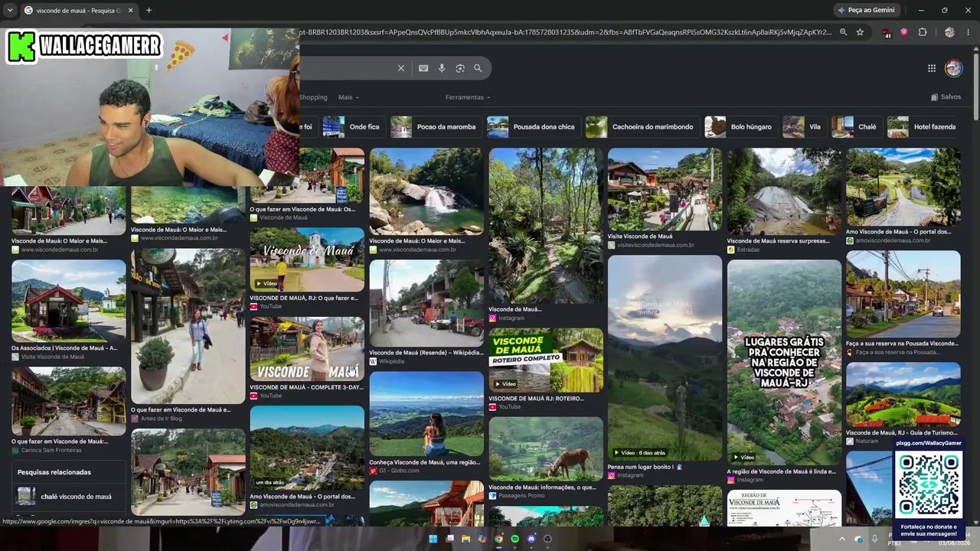Select the Bolo húngaro chip

(740, 127)
